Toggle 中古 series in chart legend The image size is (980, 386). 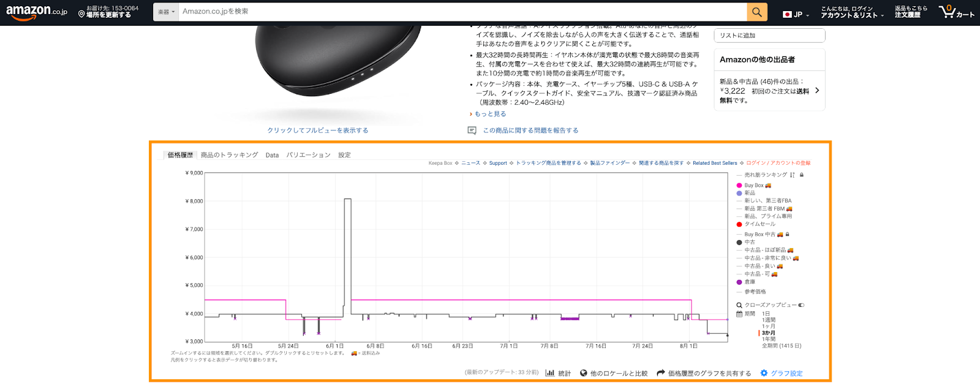click(746, 242)
